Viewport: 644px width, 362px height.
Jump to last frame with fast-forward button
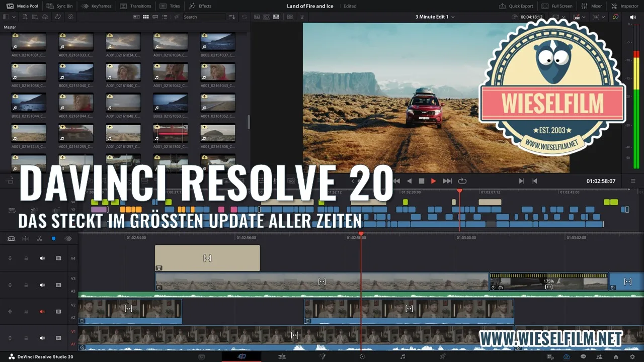click(447, 181)
